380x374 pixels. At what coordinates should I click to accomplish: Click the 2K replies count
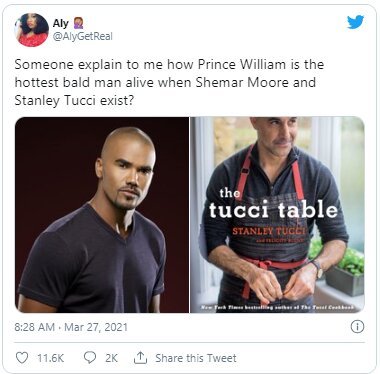coord(111,358)
